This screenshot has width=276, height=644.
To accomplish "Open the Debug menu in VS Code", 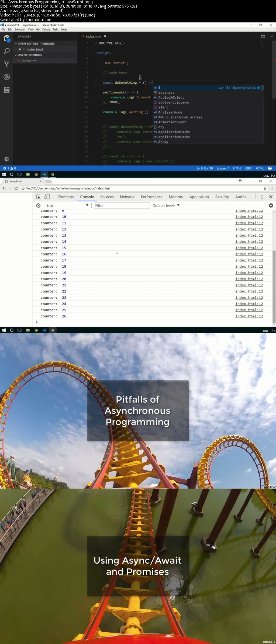I will click(46, 29).
